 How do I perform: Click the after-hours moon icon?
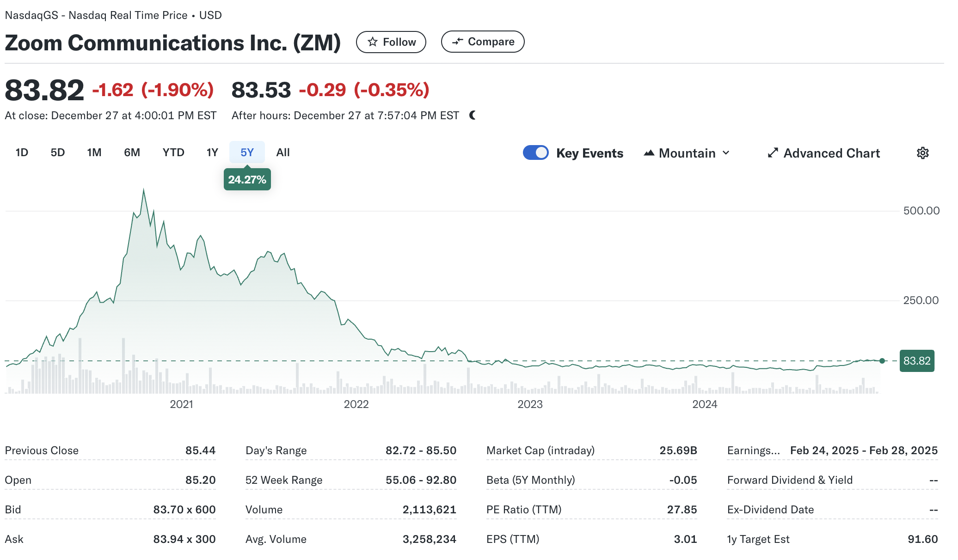[x=472, y=115]
